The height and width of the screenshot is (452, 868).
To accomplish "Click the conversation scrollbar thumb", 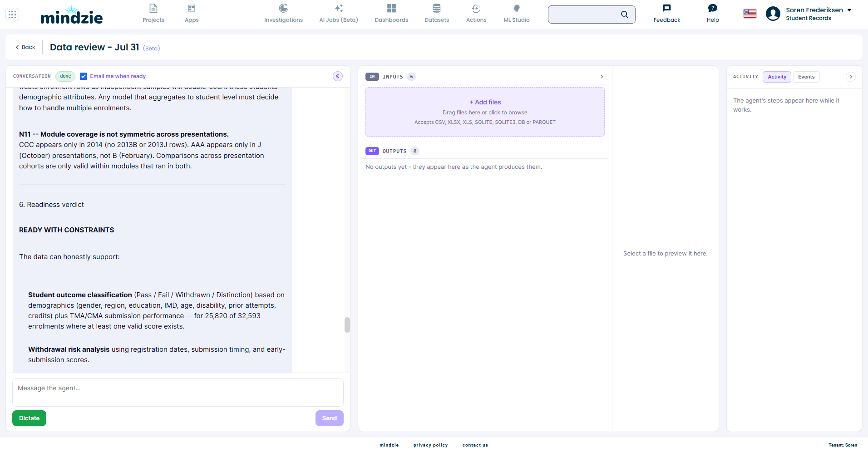I will 347,325.
